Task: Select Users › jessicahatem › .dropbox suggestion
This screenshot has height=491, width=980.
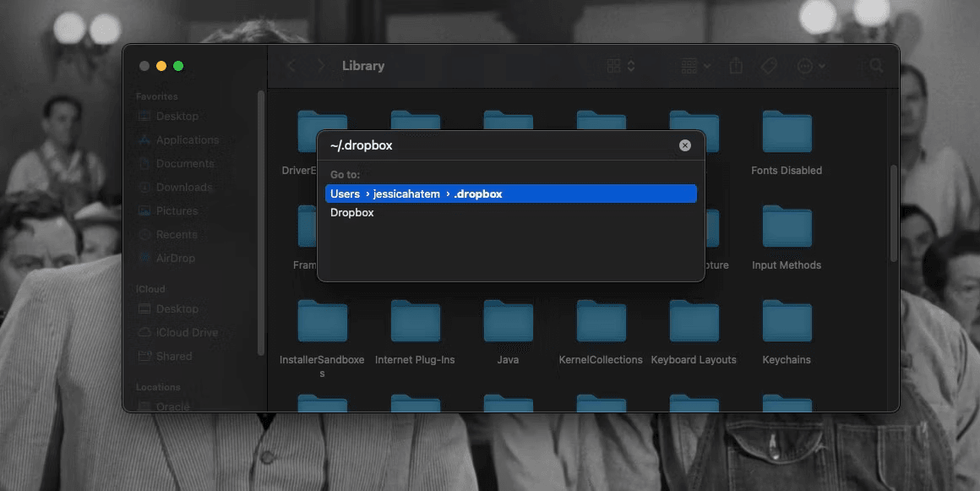Action: coord(510,194)
